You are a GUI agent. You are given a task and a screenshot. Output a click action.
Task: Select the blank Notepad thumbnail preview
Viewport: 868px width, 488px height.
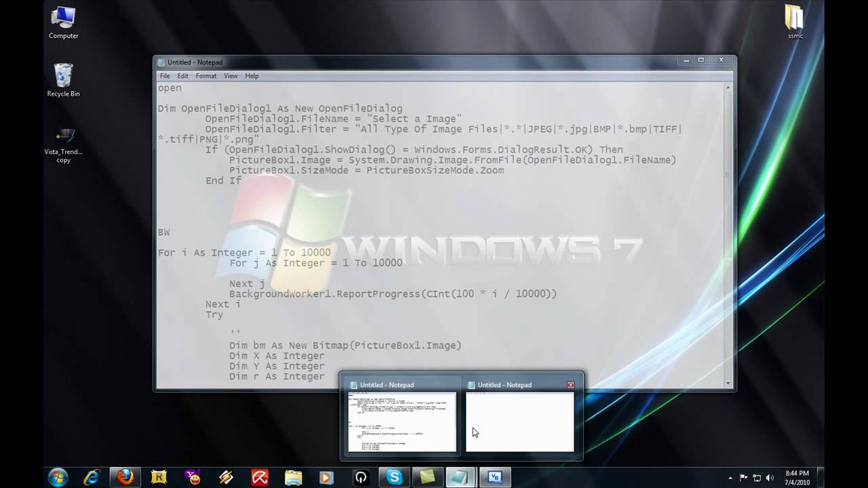(520, 422)
